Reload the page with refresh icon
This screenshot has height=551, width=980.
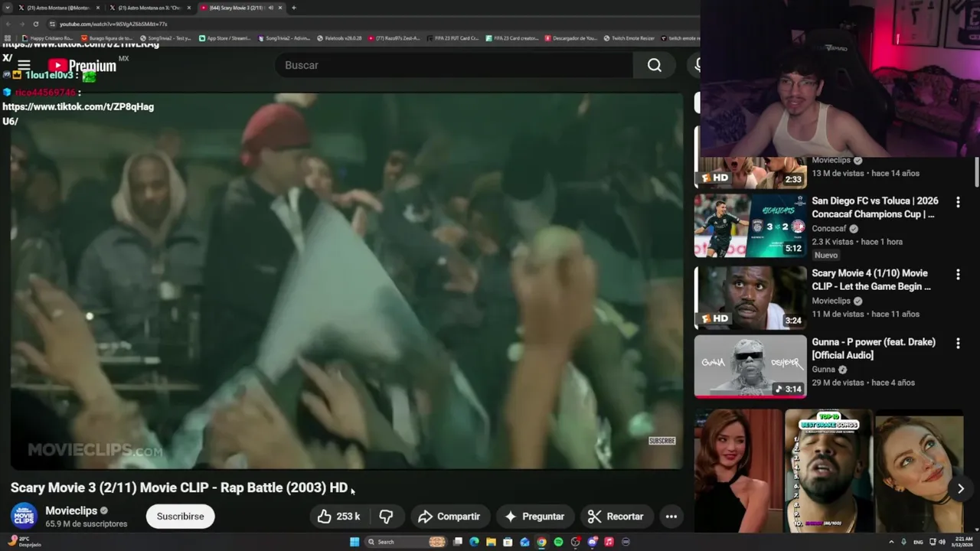coord(35,24)
